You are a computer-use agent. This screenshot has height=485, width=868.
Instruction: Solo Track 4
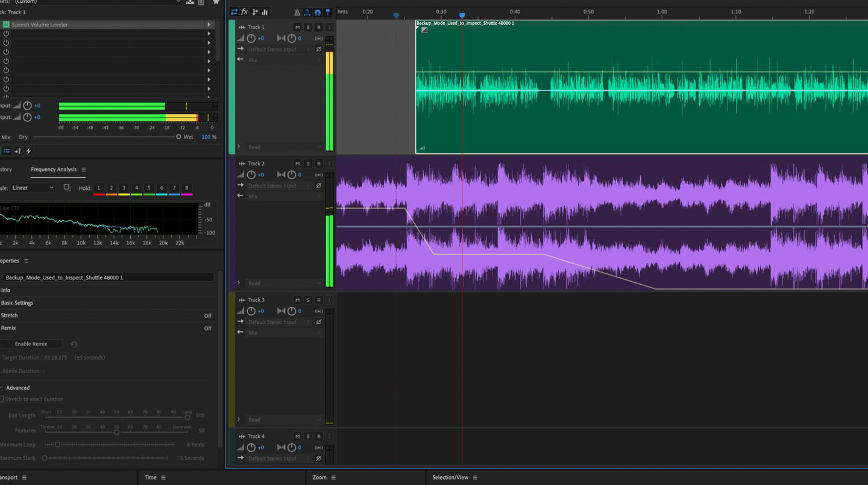[308, 436]
